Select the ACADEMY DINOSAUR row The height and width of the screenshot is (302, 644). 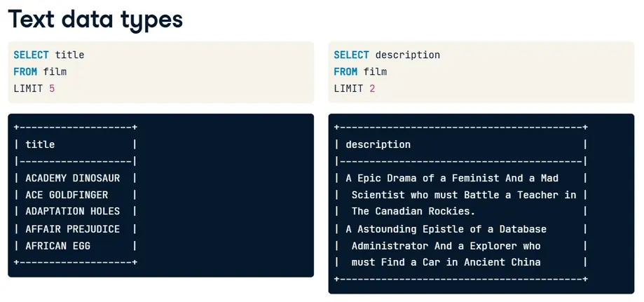[72, 179]
